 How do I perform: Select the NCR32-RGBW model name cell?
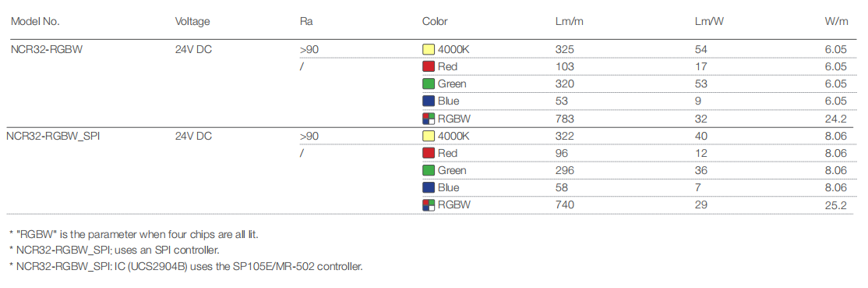click(47, 49)
